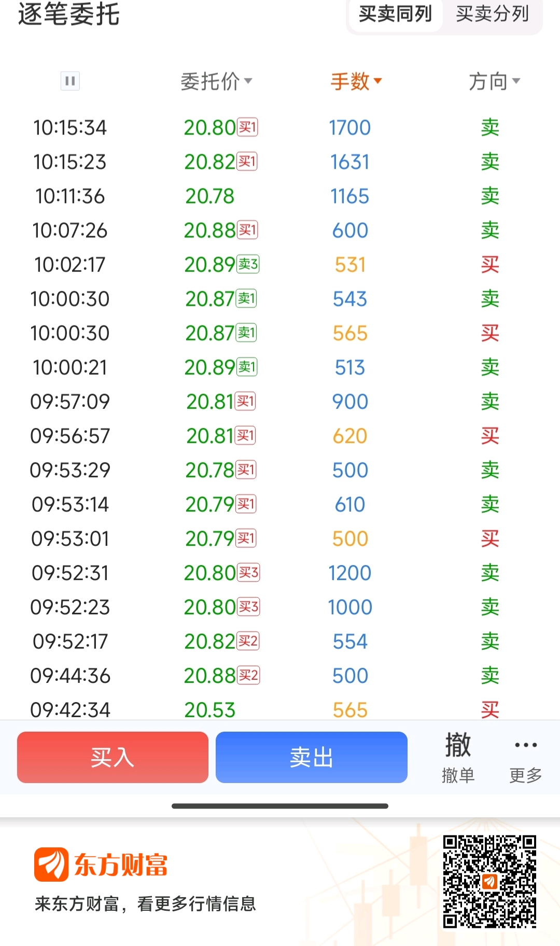The image size is (560, 946).
Task: Pause the live order feed
Action: tap(70, 81)
